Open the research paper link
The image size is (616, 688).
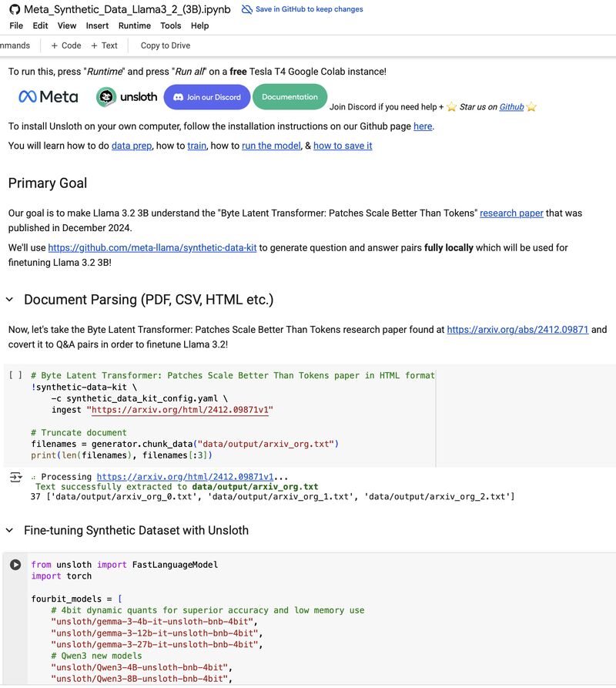511,213
